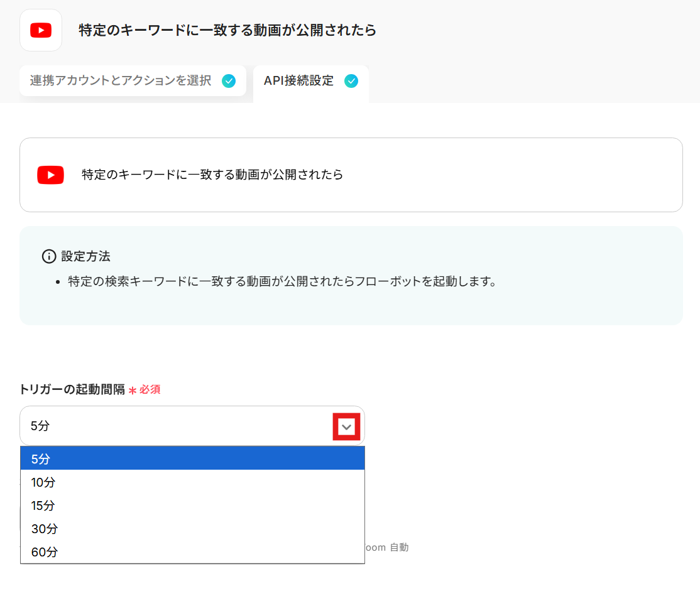Pick the 15分 interval option

tap(192, 505)
